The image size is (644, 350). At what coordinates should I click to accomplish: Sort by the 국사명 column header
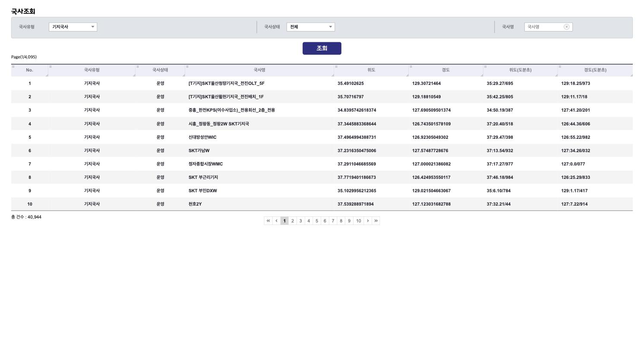pyautogui.click(x=259, y=70)
